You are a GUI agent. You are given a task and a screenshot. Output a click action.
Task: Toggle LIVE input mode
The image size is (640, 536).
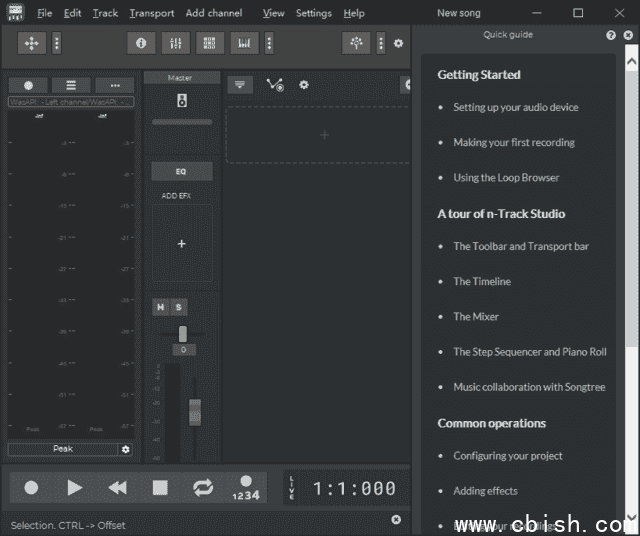coord(291,487)
